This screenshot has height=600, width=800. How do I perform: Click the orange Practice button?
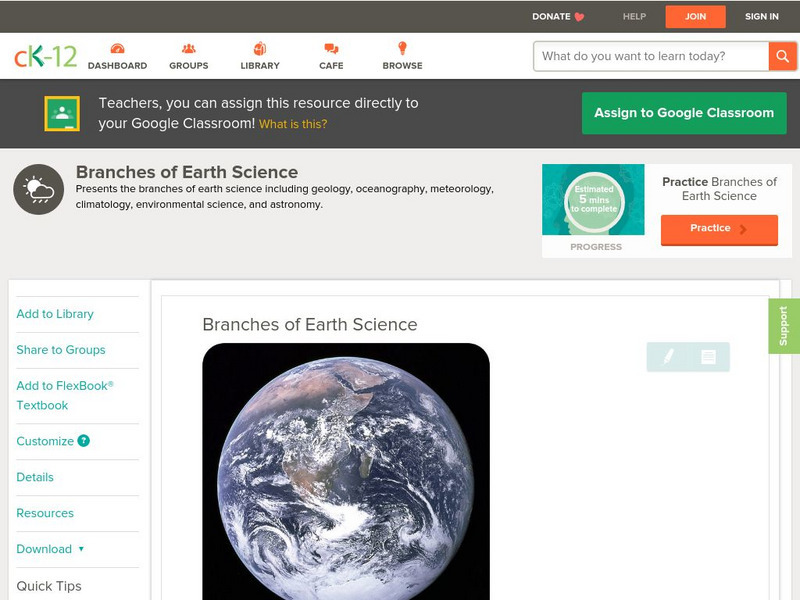(719, 229)
